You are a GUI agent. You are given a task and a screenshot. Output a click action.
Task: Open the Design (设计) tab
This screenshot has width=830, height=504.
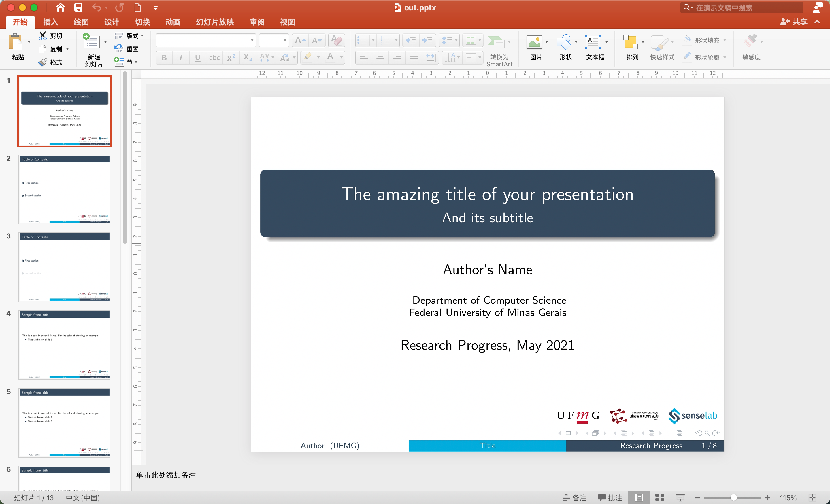pyautogui.click(x=112, y=22)
